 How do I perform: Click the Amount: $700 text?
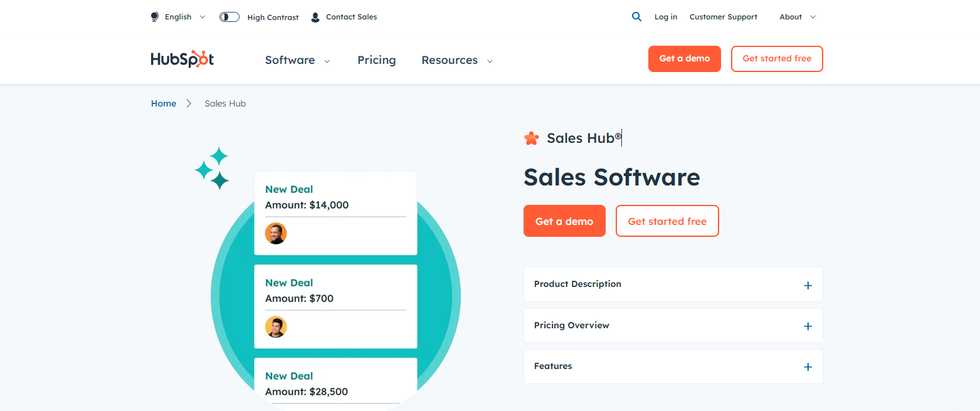tap(299, 298)
